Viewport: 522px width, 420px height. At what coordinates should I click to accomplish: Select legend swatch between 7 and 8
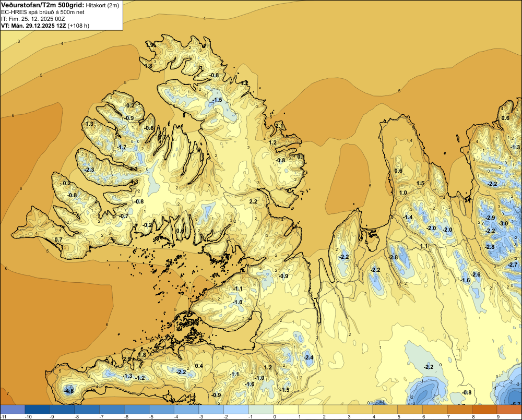point(460,410)
